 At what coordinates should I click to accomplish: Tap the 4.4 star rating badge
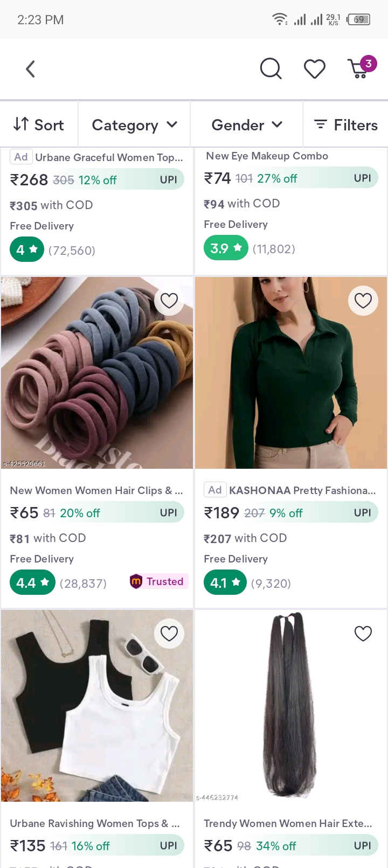click(x=32, y=582)
